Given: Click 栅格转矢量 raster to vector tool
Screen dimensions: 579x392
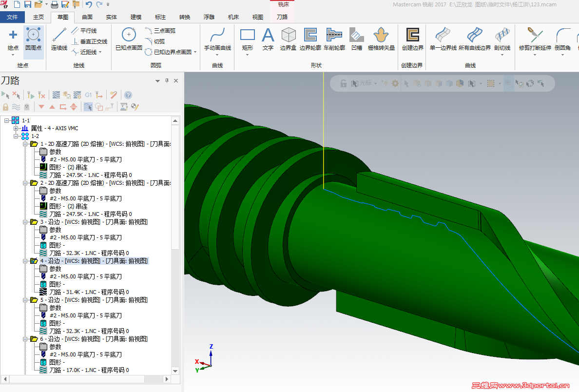Looking at the screenshot, I should click(x=381, y=39).
